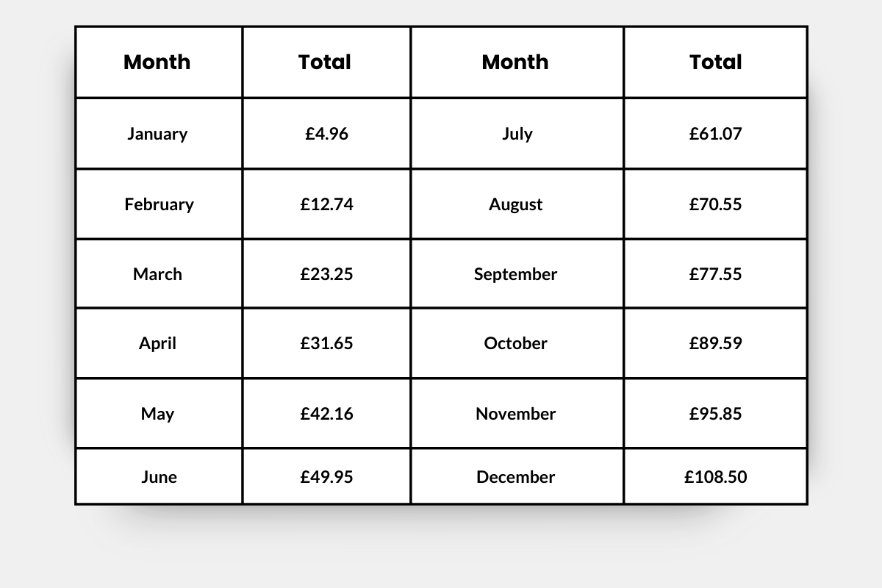Select the £23.25 total cell

pos(326,274)
